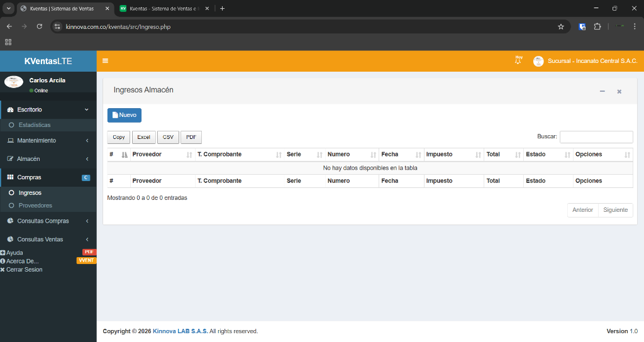644x342 pixels.
Task: Open Acerca De... link
Action: click(x=22, y=261)
